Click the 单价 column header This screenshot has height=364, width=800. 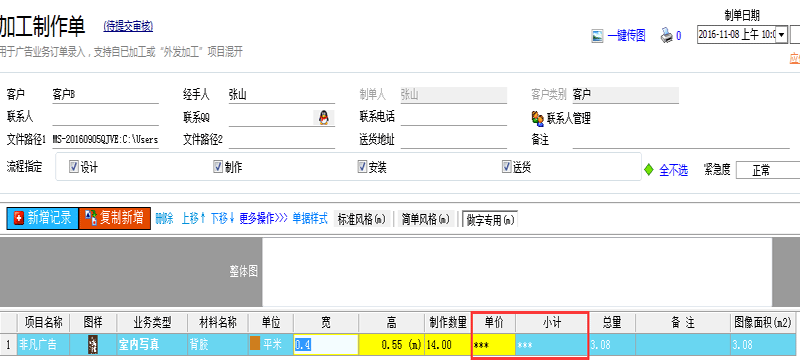(x=494, y=323)
